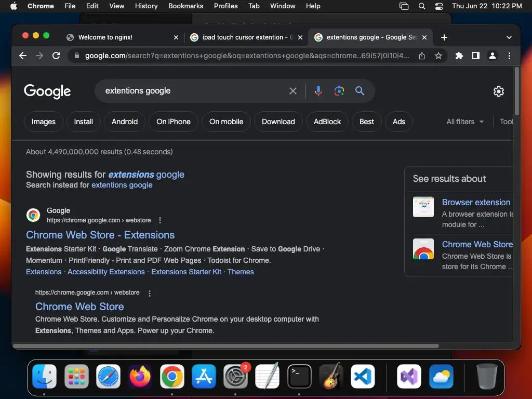The width and height of the screenshot is (532, 399).
Task: Open macOS Control Center
Action: (x=438, y=6)
